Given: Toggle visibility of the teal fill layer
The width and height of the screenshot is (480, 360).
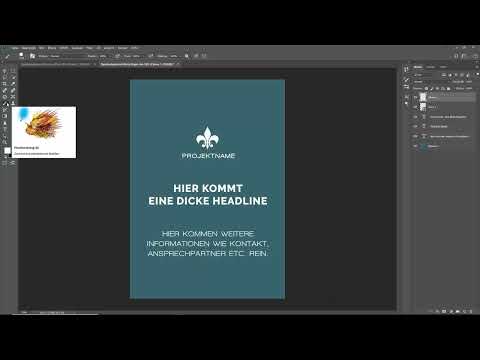Looking at the screenshot, I should click(415, 146).
